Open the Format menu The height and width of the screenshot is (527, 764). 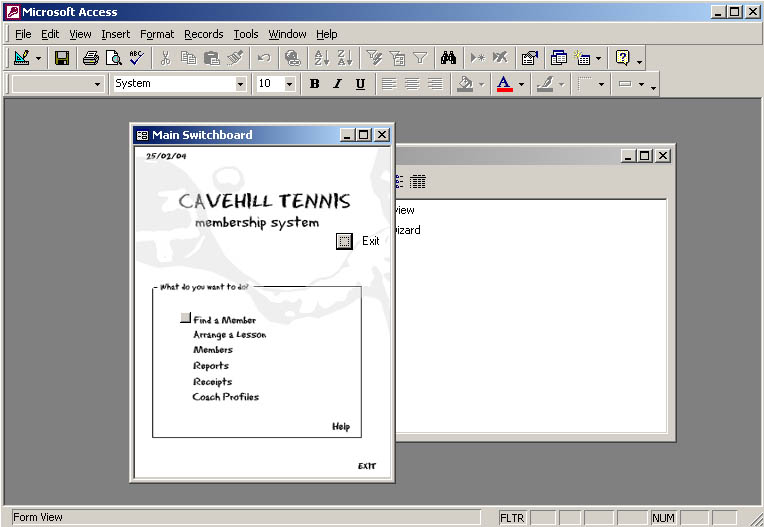point(157,34)
